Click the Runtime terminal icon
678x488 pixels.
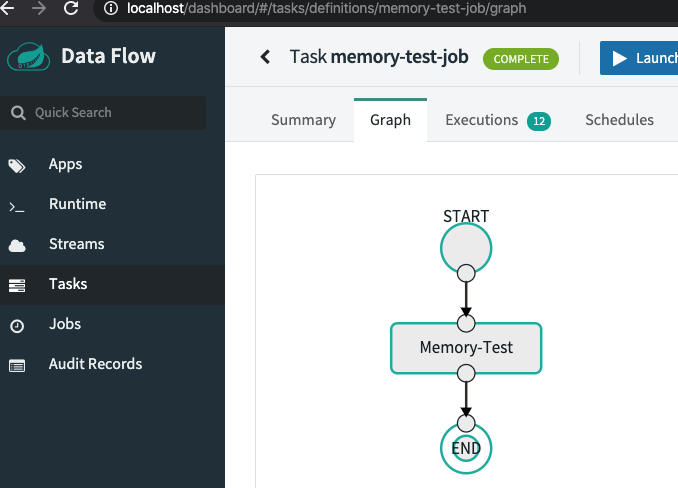[16, 205]
